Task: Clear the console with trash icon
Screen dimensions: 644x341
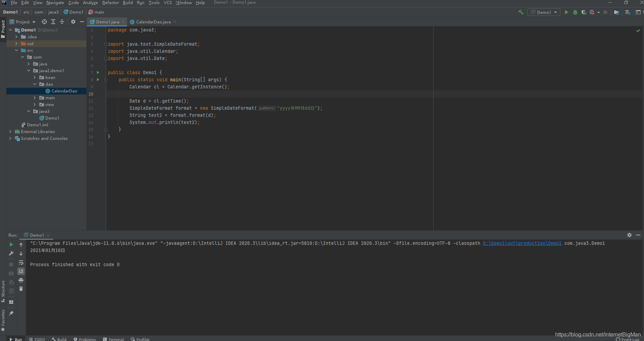Action: (x=21, y=289)
